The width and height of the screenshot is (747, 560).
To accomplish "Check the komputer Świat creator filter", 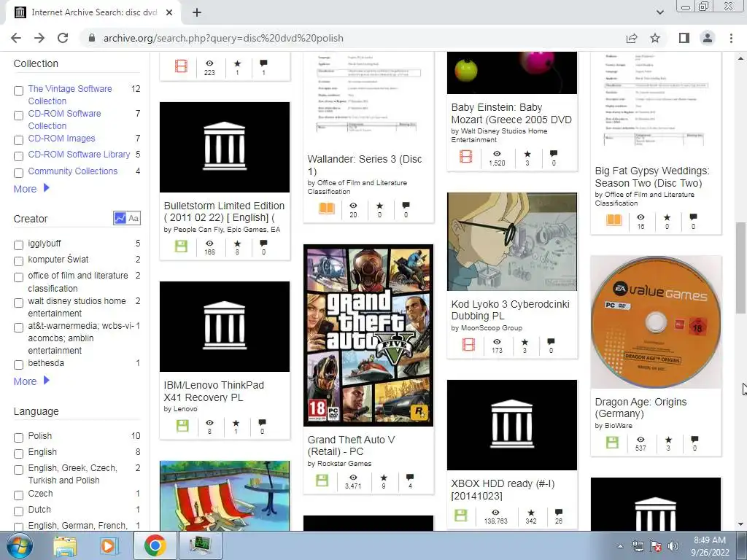I will tap(18, 261).
